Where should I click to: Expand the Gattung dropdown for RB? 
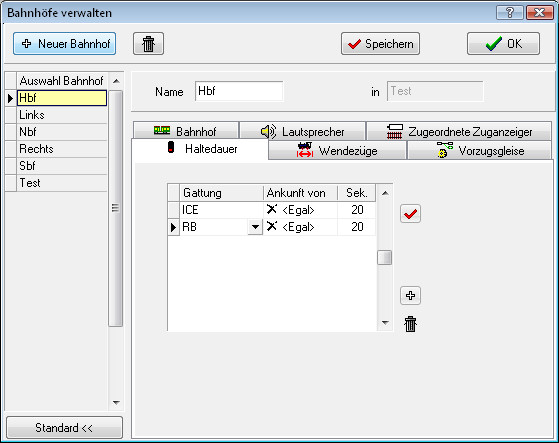click(255, 227)
